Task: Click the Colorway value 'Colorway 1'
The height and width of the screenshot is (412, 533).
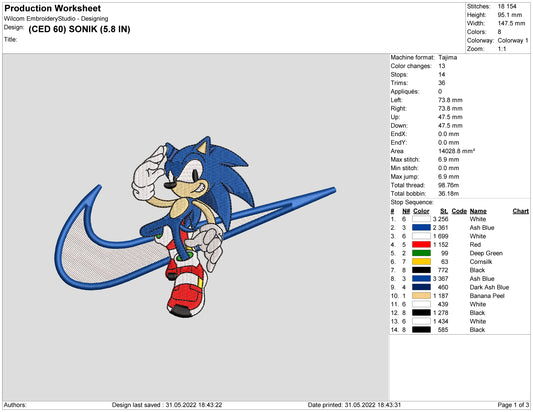Action: pos(513,40)
